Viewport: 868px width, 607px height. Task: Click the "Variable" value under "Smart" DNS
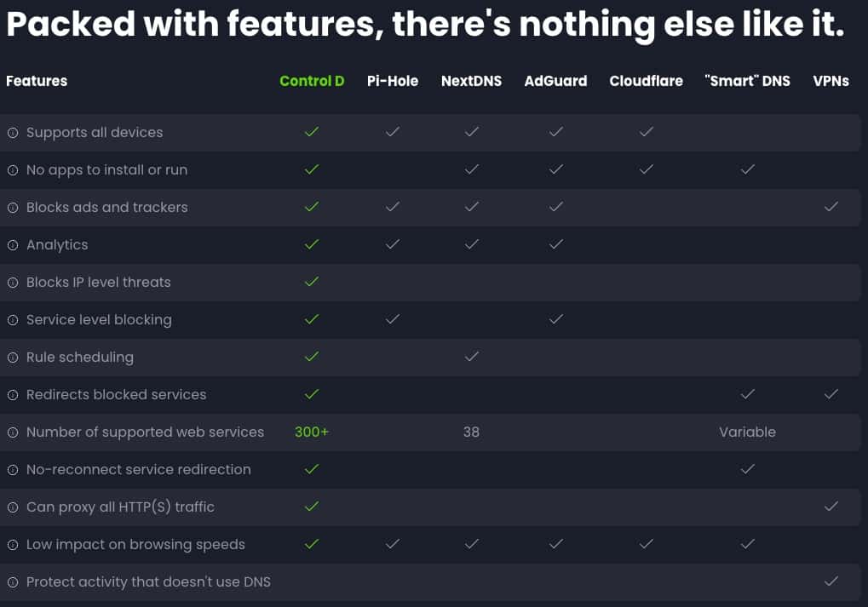tap(747, 432)
